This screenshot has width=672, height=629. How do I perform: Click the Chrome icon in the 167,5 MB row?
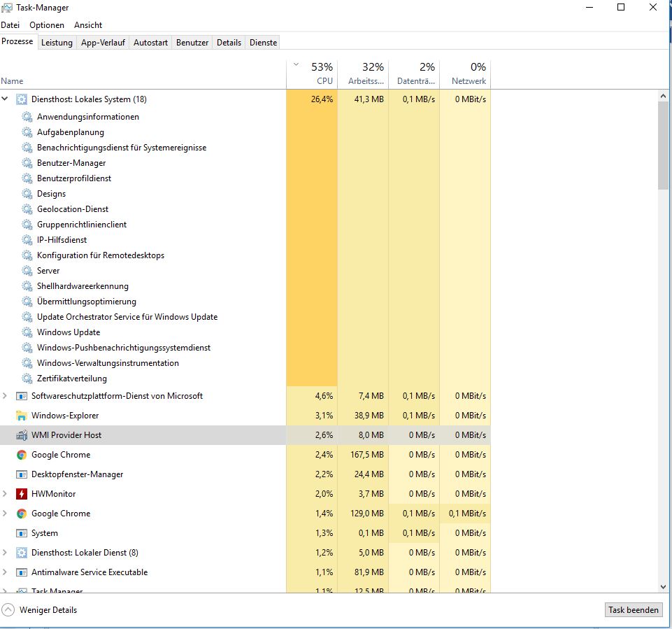click(x=22, y=455)
